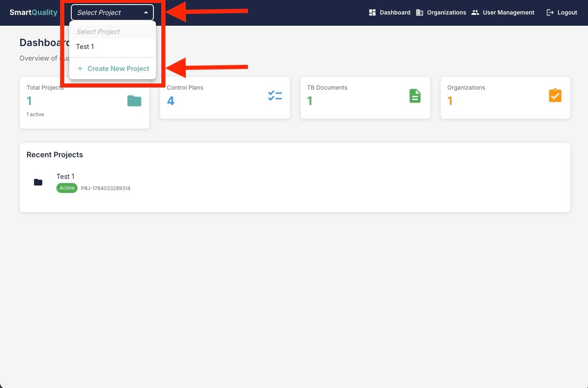
Task: Click the teal folder icon in Total Projects
Action: coord(134,101)
